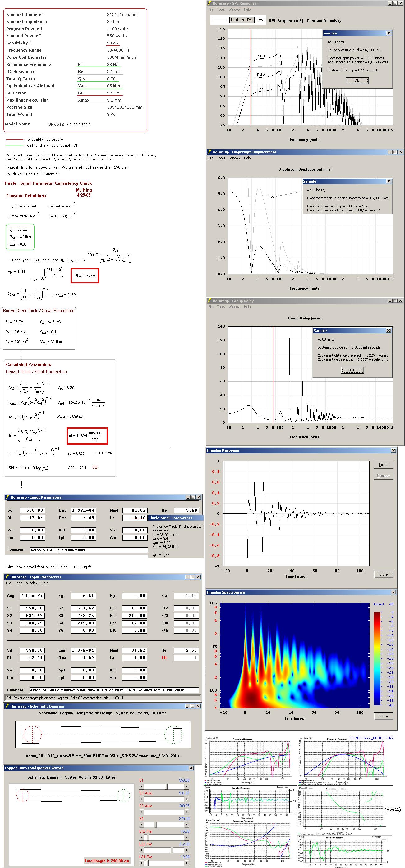Click the Eg input field showing 6,51
This screenshot has height=868, width=405.
point(83,596)
